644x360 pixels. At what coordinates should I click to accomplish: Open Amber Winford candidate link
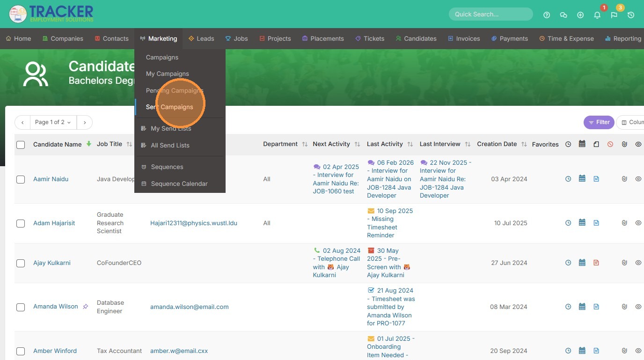point(55,351)
